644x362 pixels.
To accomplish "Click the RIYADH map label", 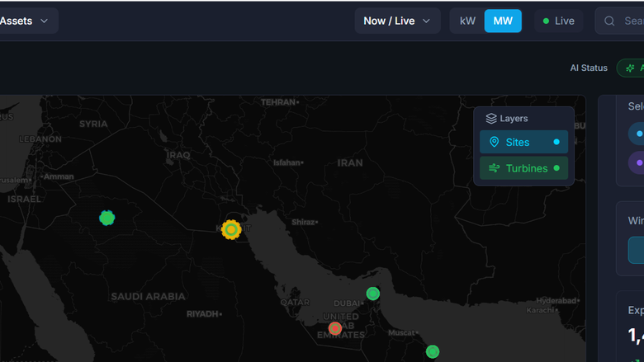I will (204, 314).
